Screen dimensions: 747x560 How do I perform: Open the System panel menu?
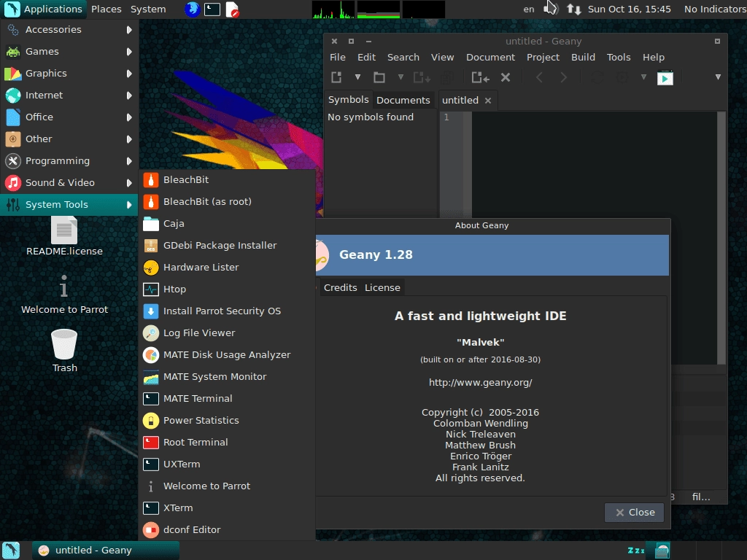(x=148, y=9)
